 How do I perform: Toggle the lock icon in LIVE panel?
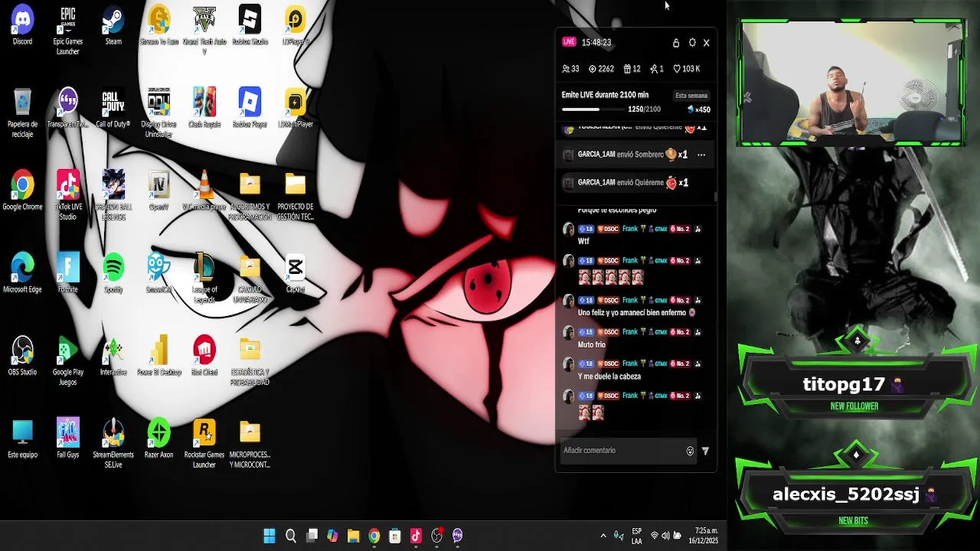[x=676, y=43]
